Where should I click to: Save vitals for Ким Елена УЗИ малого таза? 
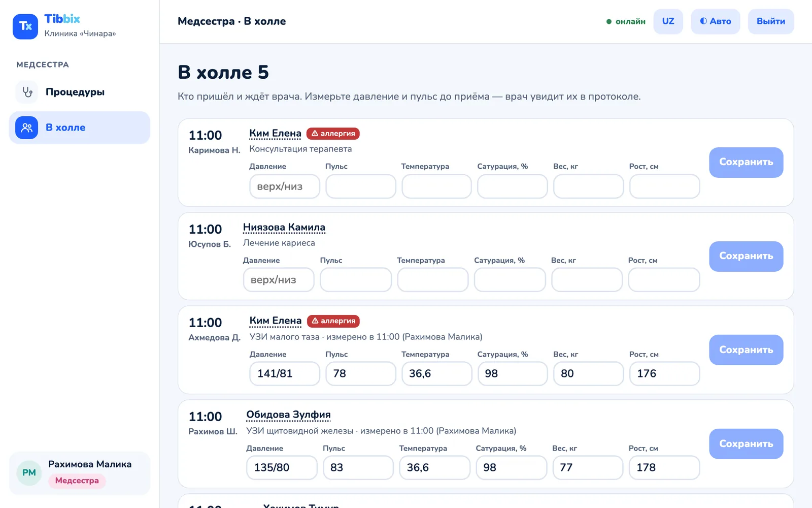(746, 350)
